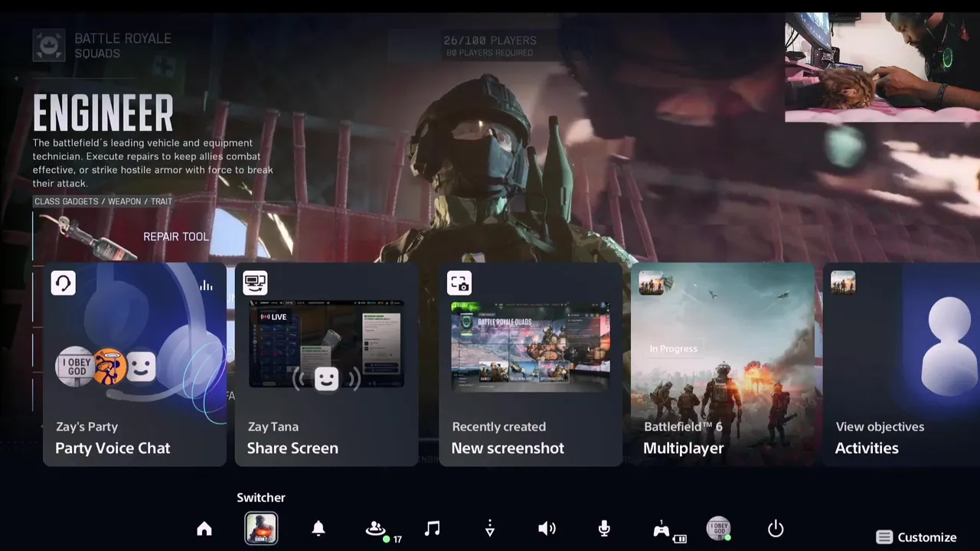The height and width of the screenshot is (551, 980).
Task: Select the orange character party avatar
Action: click(x=109, y=367)
